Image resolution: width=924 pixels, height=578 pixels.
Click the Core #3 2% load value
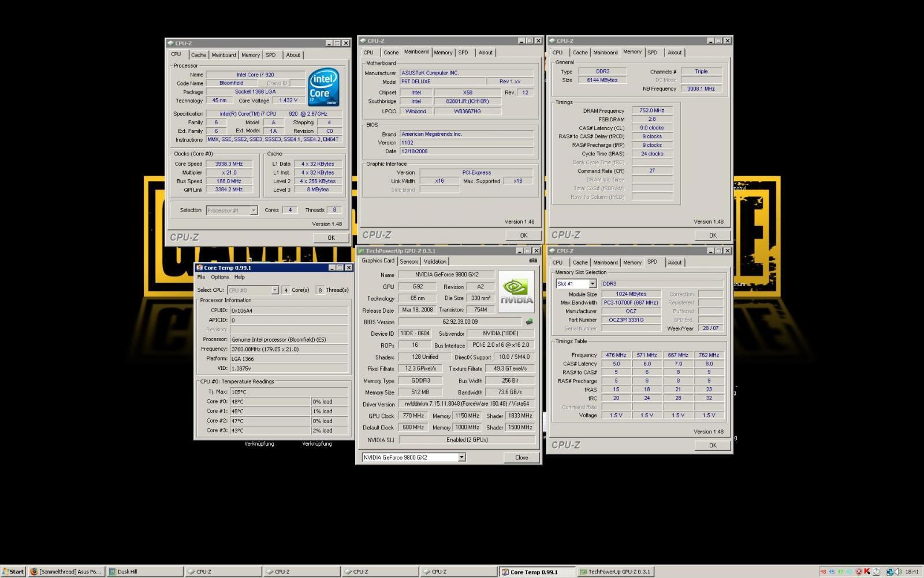point(330,431)
